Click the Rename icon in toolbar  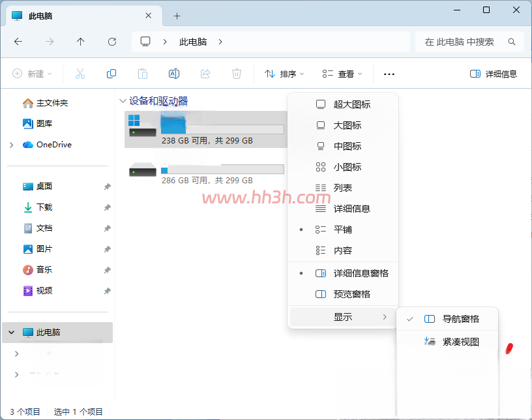click(174, 74)
